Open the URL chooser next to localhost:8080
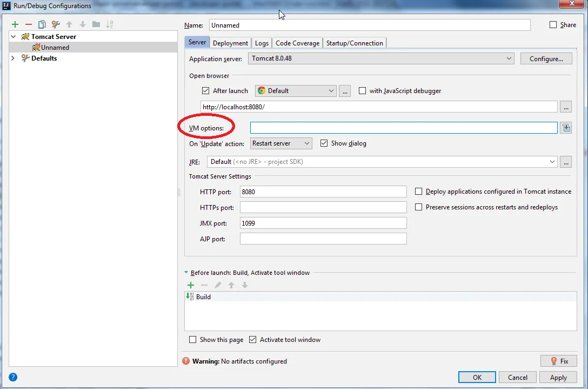588x389 pixels. (x=566, y=107)
